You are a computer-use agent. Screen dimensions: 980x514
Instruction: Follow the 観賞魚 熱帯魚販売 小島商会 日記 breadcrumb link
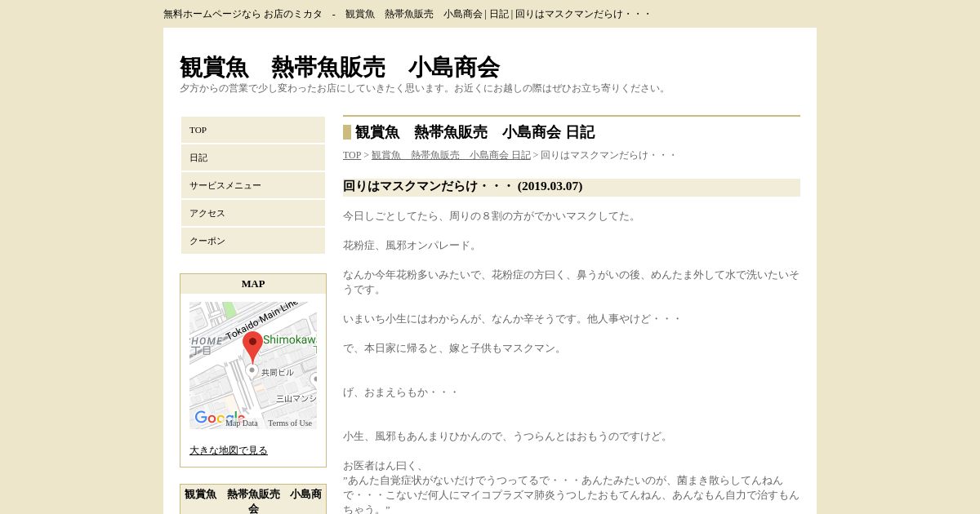coord(451,155)
